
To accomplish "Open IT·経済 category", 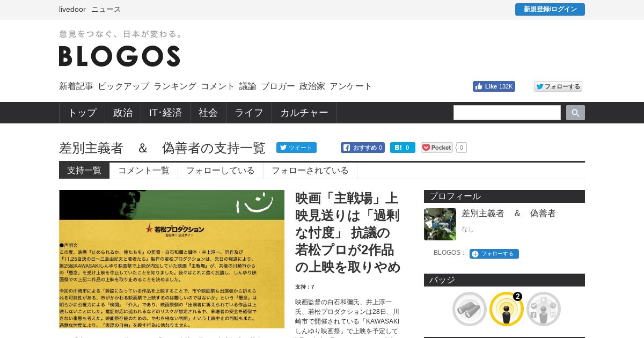I will tap(165, 113).
